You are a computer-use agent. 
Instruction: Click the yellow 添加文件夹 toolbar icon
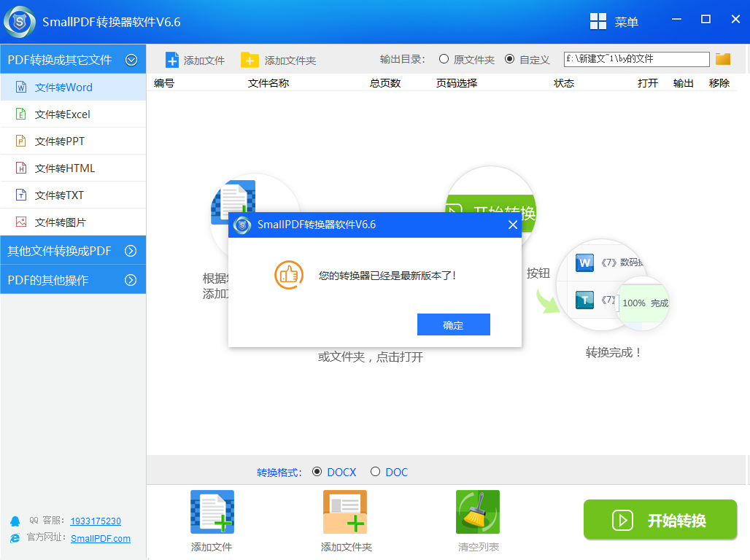click(250, 60)
